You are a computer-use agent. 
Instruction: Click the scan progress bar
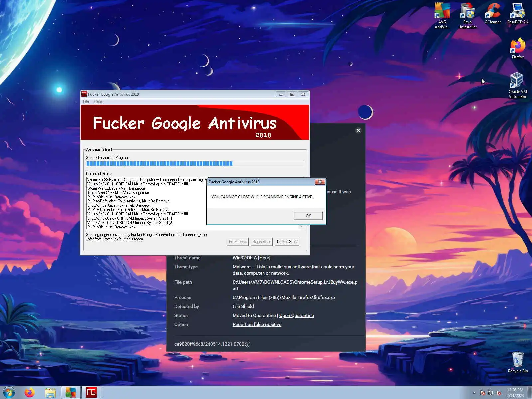[x=195, y=163]
